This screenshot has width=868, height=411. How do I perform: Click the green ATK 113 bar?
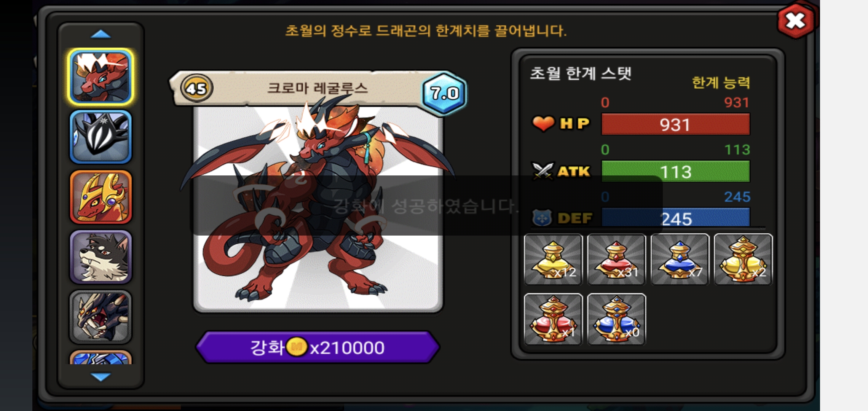pyautogui.click(x=675, y=172)
